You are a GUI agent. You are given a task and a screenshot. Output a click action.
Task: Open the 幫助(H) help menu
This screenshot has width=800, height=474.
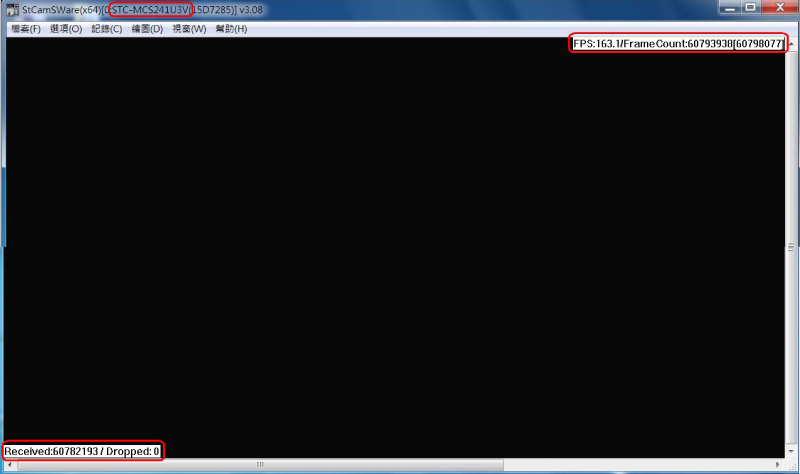(x=230, y=29)
